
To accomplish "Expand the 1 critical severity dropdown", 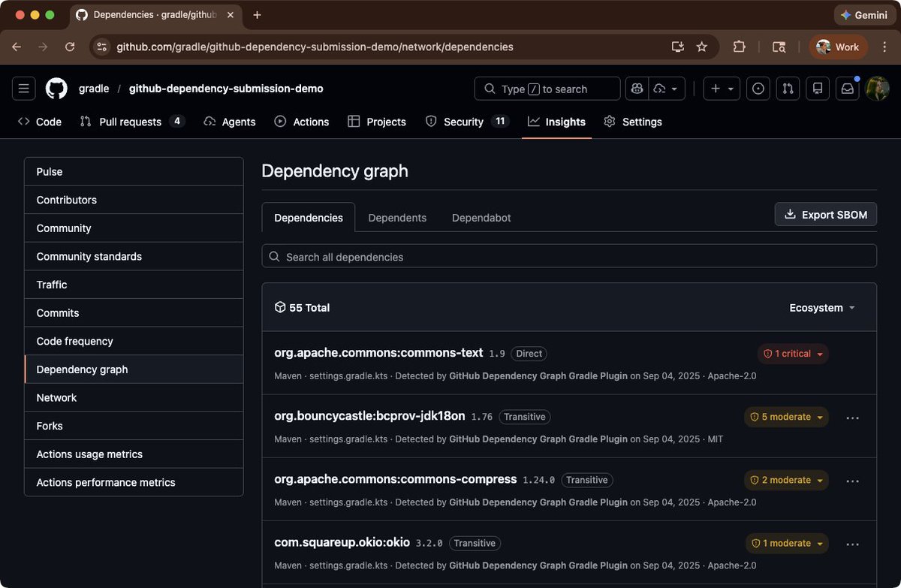I will pos(793,353).
